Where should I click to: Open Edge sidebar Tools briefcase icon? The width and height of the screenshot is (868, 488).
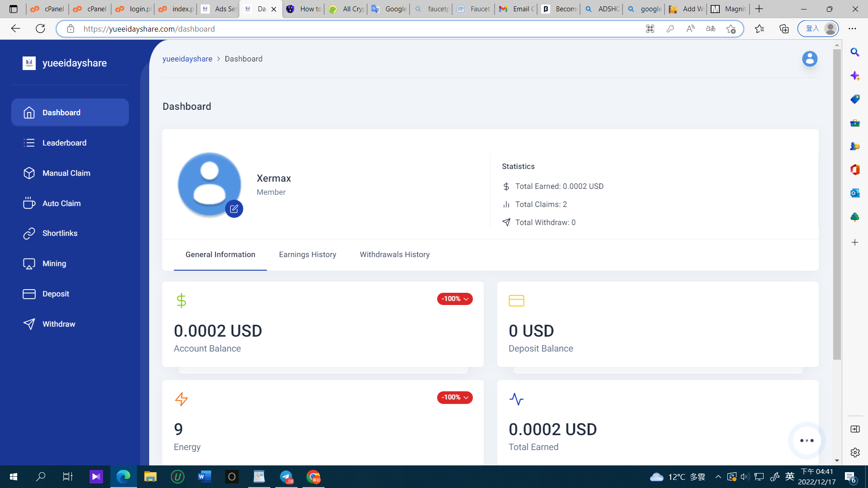(x=855, y=123)
